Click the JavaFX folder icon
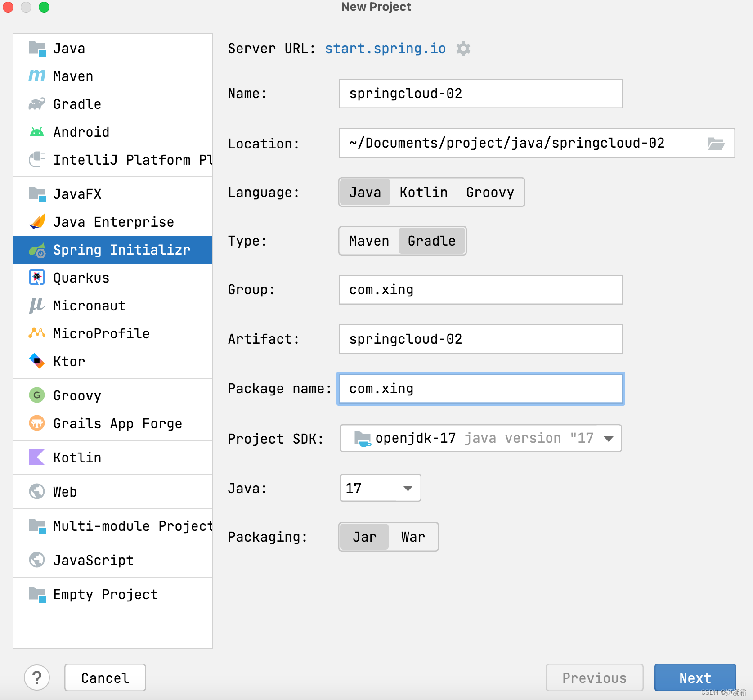 tap(37, 194)
